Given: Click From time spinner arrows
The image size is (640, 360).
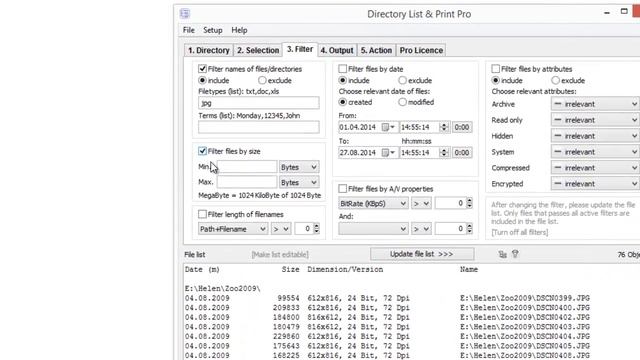Looking at the screenshot, I should pos(444,127).
